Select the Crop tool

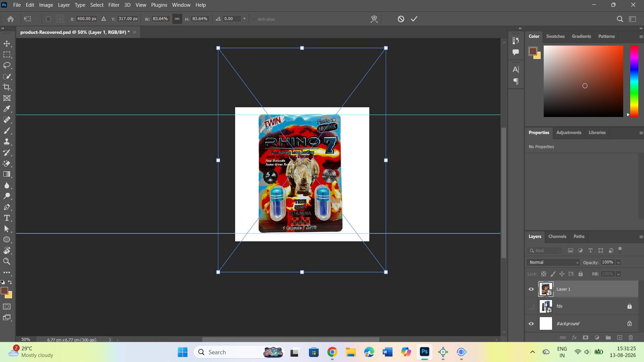(7, 87)
